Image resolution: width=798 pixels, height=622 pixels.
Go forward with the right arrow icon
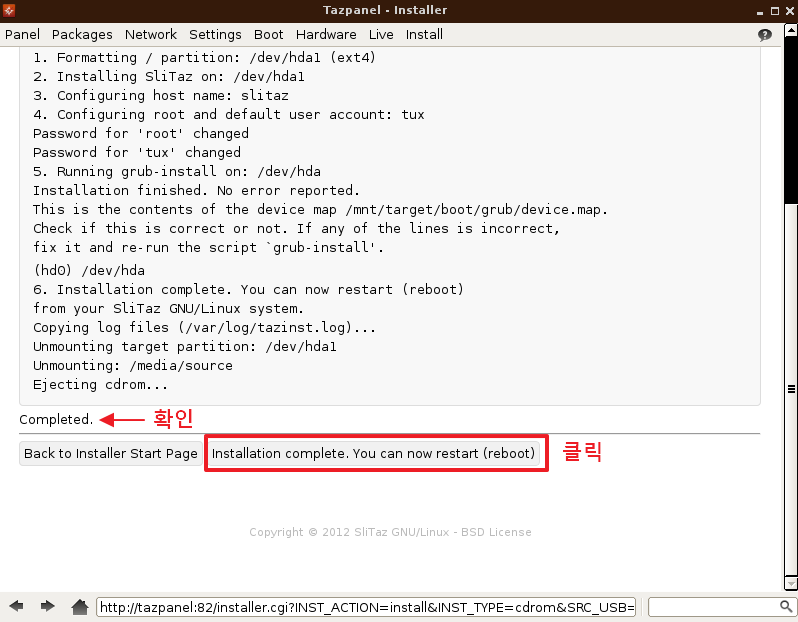47,606
